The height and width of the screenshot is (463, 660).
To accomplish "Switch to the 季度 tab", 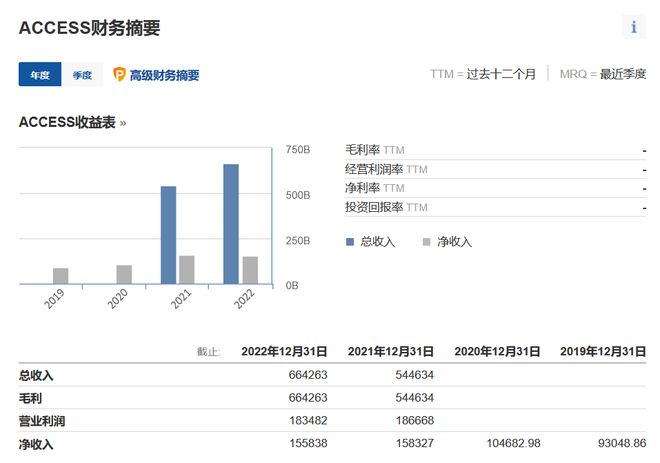I will click(82, 75).
